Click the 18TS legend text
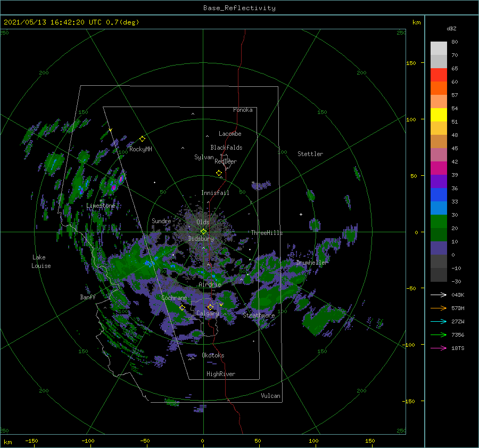 pyautogui.click(x=458, y=348)
